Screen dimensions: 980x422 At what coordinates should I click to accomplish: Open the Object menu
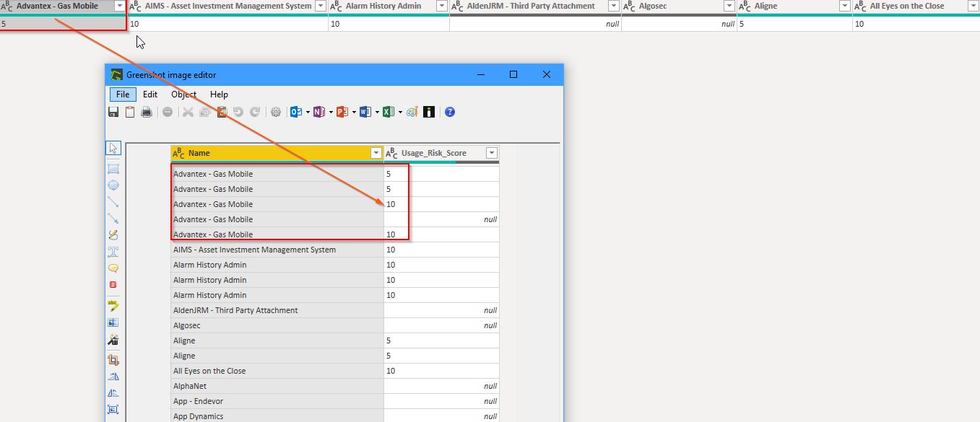tap(183, 94)
